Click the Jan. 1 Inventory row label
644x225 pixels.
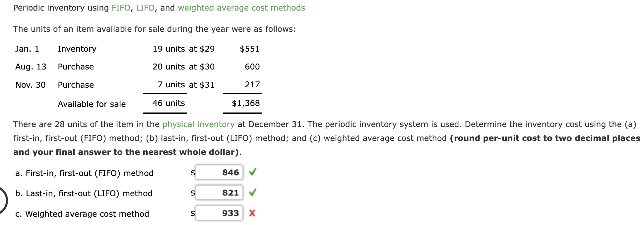point(56,49)
